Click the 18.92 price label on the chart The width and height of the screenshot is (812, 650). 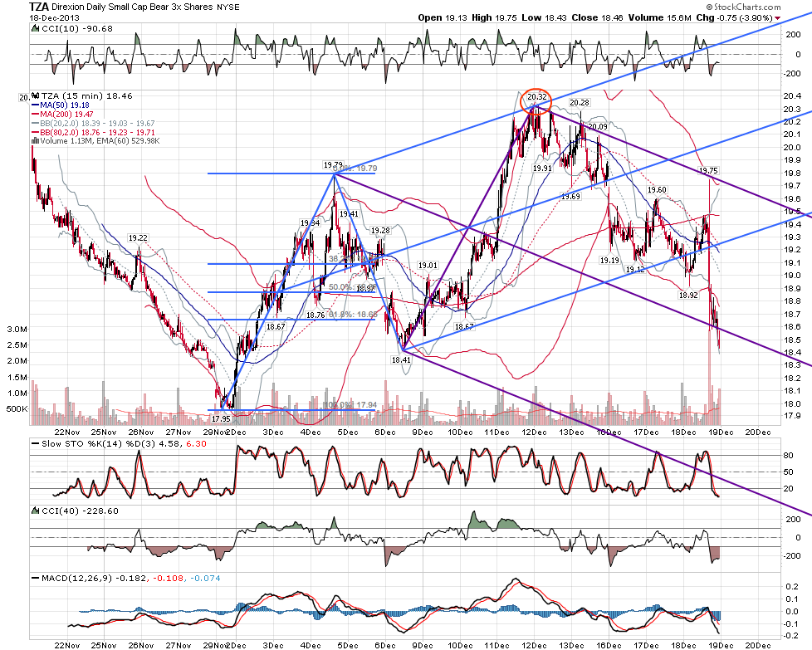click(688, 295)
